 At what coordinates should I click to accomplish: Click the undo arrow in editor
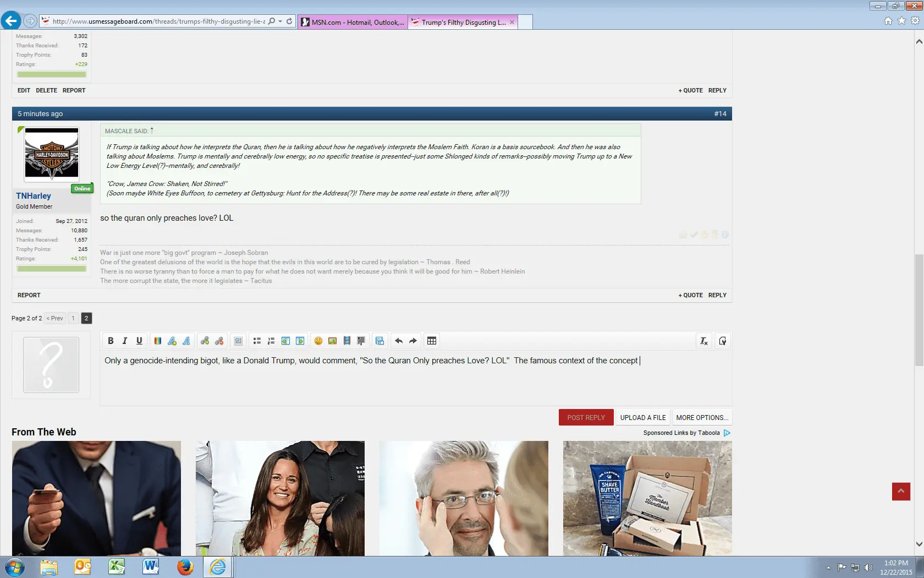(399, 341)
